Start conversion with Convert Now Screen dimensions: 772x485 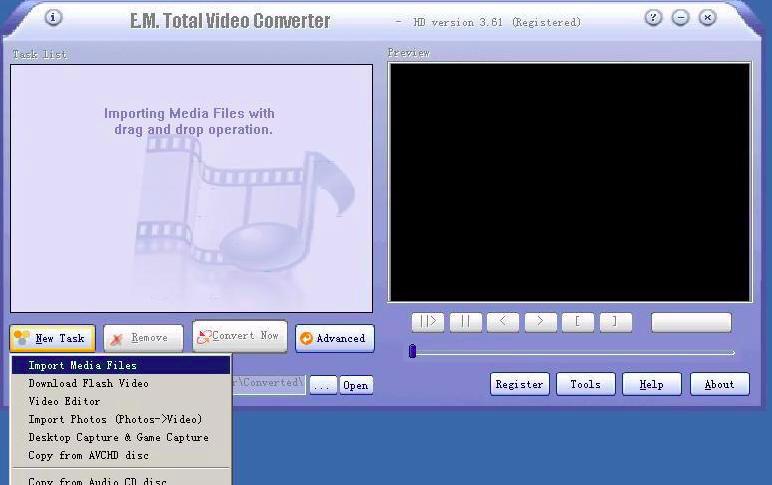[240, 336]
